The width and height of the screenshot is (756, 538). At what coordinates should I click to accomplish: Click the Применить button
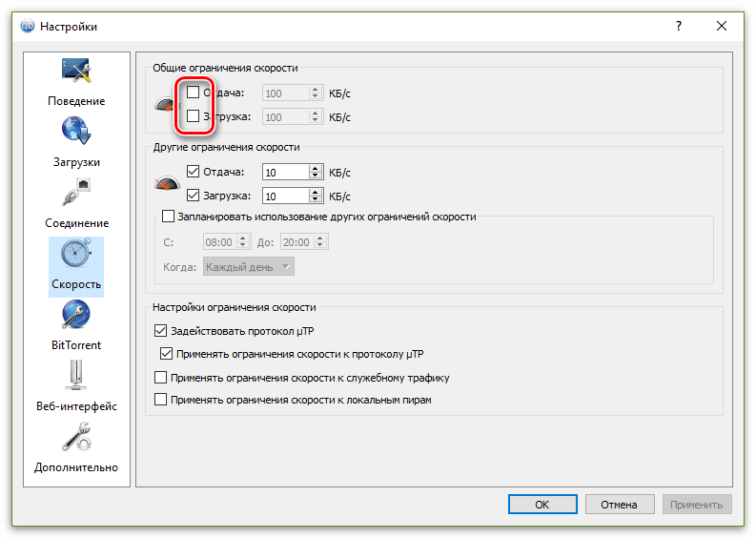tap(697, 505)
